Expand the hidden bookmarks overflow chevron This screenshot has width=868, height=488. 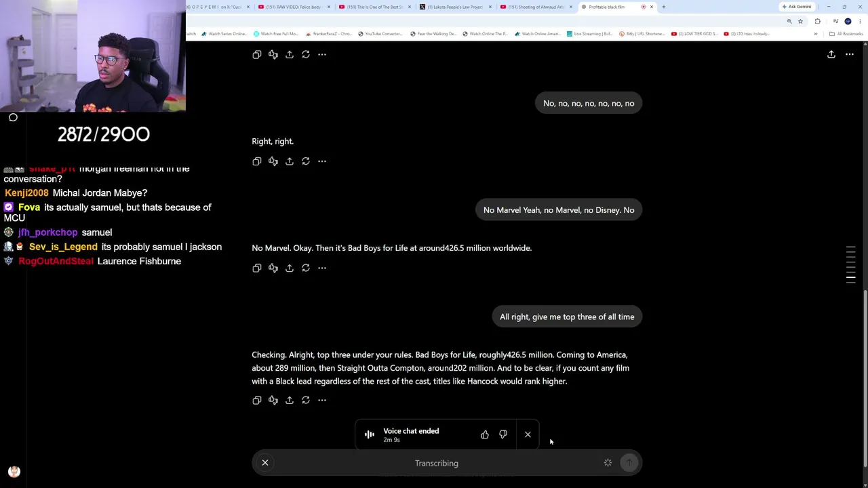[816, 34]
